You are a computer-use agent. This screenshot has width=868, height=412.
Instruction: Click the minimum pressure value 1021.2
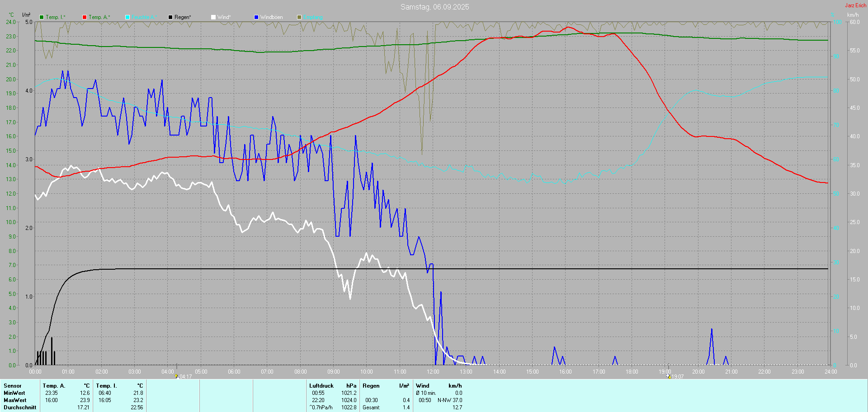[349, 393]
